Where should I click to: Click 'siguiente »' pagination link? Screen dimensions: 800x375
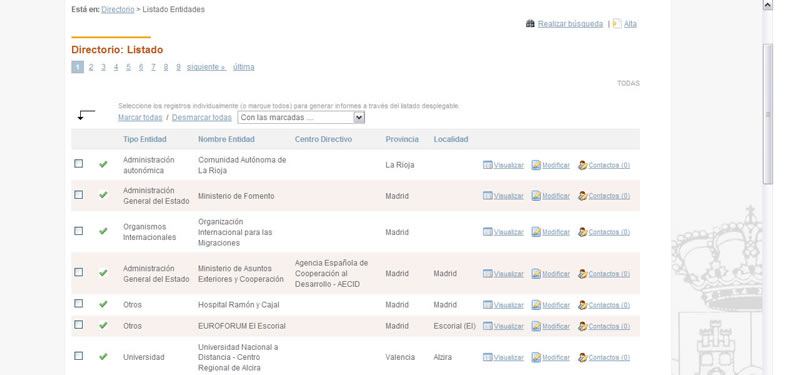[x=207, y=67]
